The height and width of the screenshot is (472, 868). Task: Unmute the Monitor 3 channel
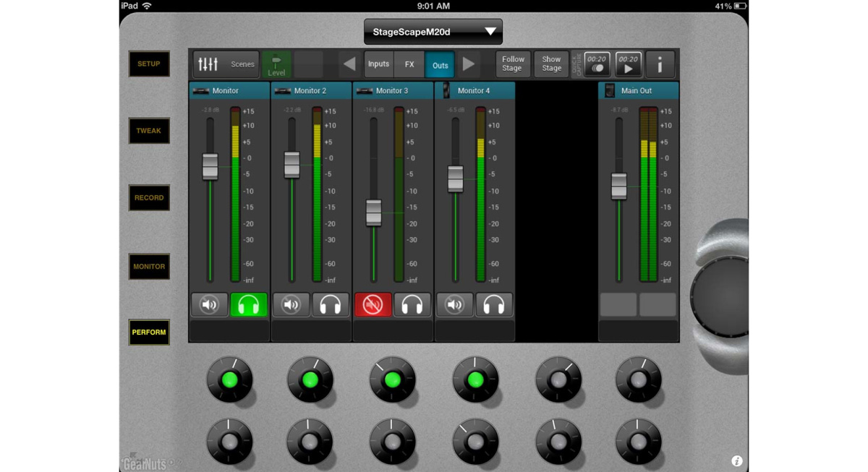tap(373, 305)
